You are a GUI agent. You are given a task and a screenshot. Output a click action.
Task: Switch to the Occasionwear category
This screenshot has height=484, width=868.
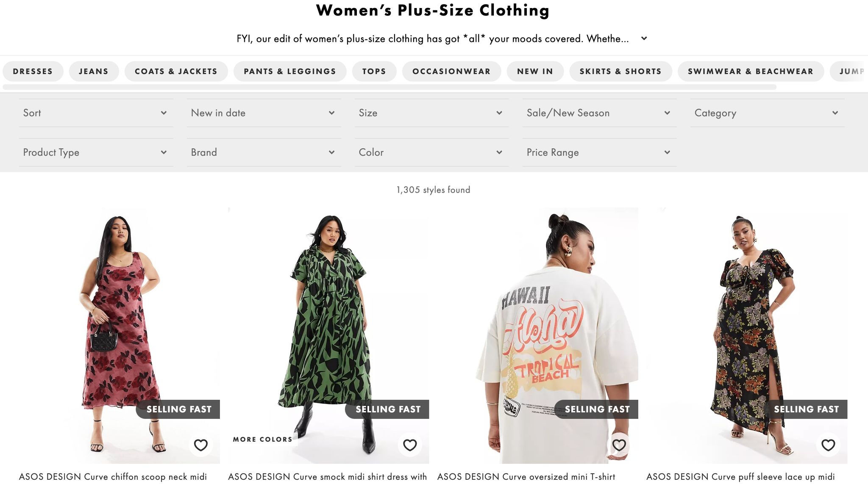(451, 72)
